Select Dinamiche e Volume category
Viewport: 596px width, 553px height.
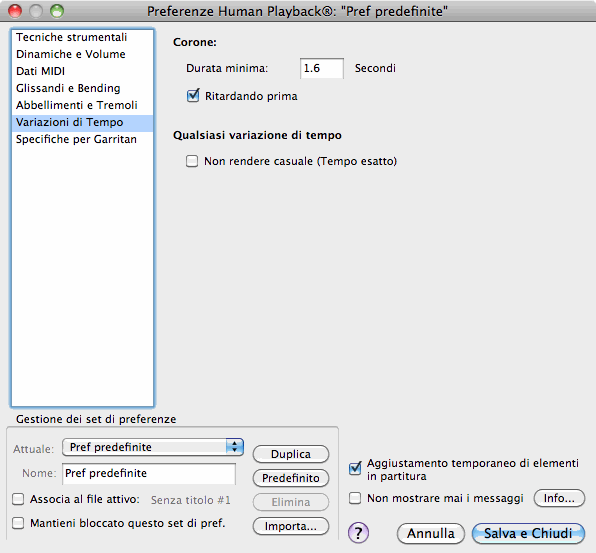coord(82,54)
